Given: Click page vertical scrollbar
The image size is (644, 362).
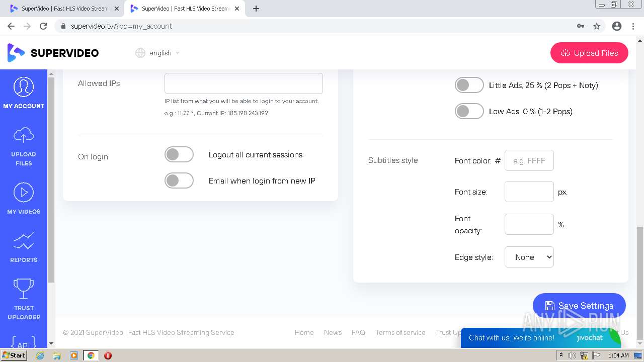Looking at the screenshot, I should coord(639,282).
